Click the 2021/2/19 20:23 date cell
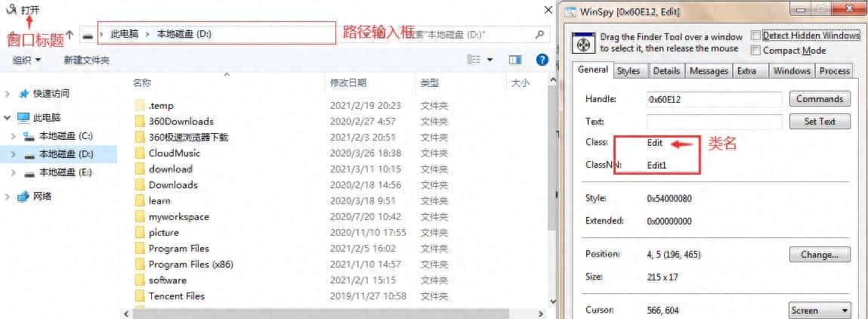This screenshot has width=868, height=319. pyautogui.click(x=366, y=106)
